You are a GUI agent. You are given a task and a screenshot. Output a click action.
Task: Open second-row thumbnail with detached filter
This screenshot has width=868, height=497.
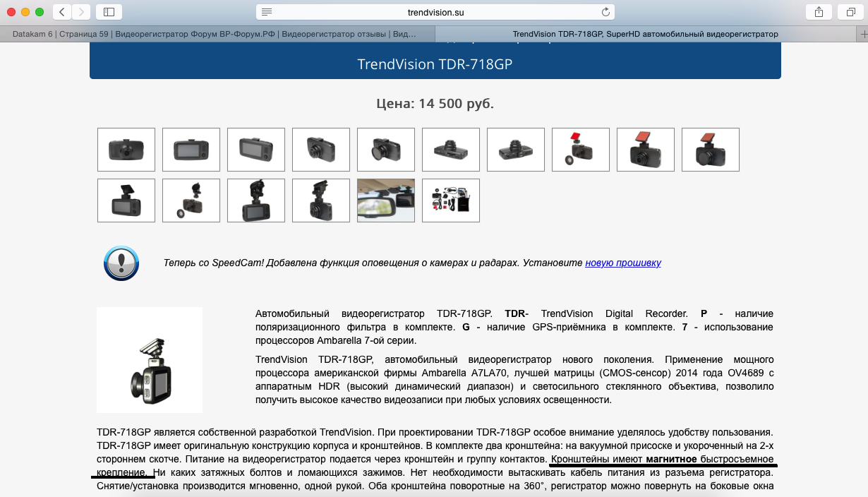pos(191,200)
